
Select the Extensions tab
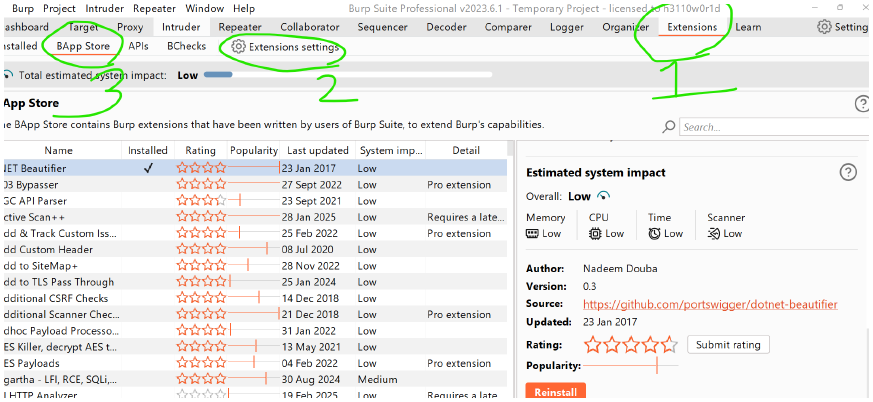pyautogui.click(x=692, y=27)
